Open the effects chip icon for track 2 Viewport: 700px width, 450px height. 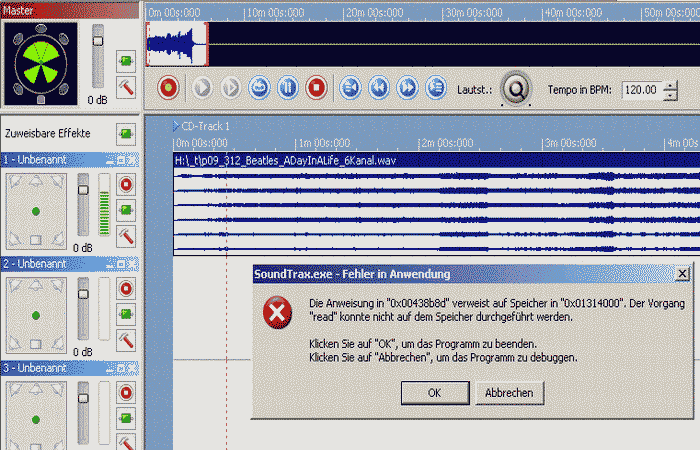tap(126, 314)
